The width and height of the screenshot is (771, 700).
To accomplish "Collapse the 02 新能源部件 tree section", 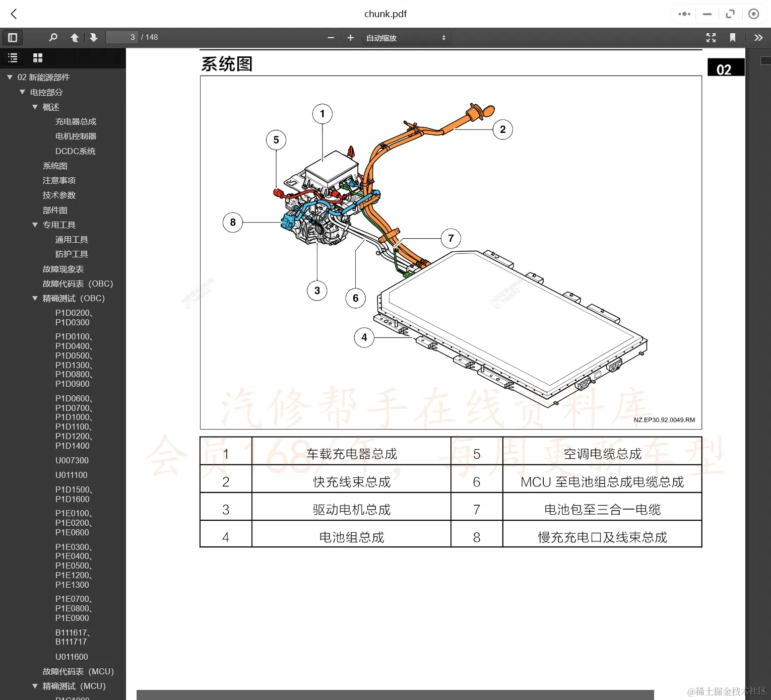I will coord(9,77).
